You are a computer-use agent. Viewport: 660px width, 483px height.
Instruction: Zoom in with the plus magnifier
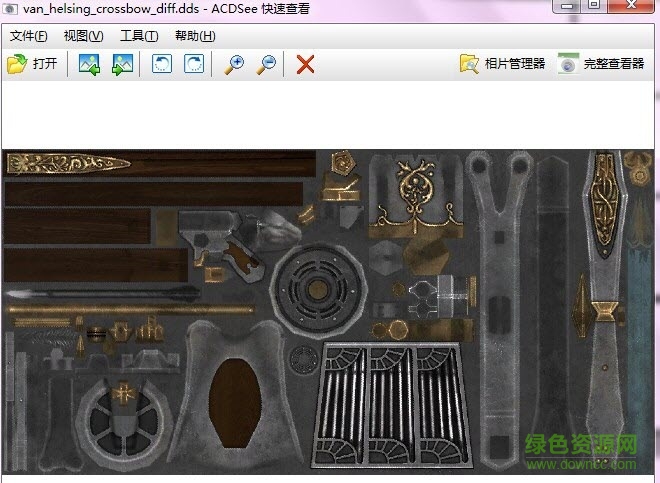[x=234, y=64]
